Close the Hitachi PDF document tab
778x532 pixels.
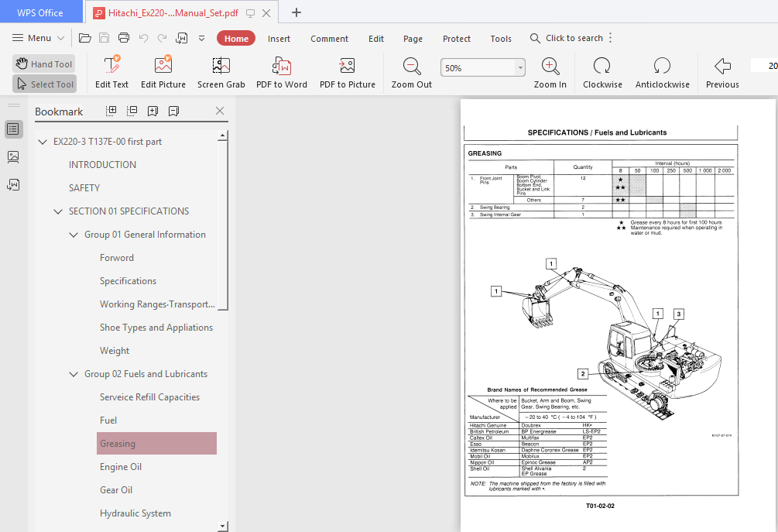[x=266, y=13]
